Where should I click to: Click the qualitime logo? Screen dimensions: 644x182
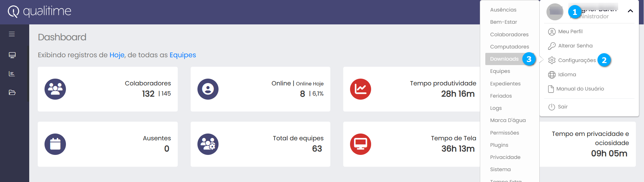click(x=40, y=12)
